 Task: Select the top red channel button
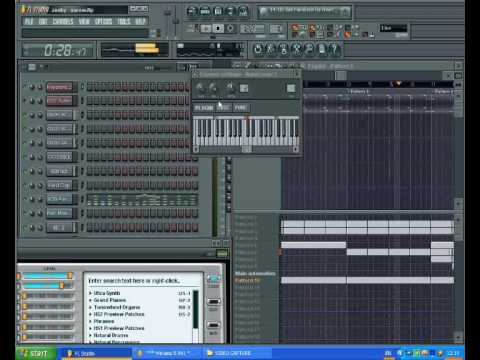tap(60, 87)
